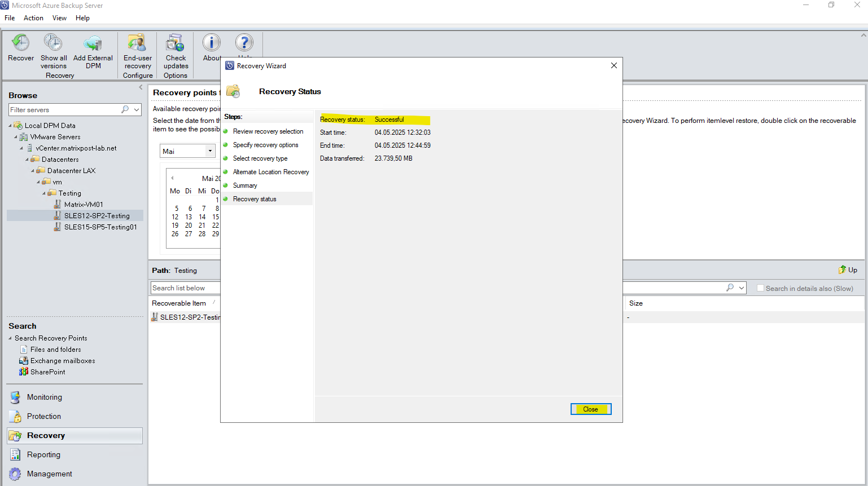Click previous month arrow in calendar
Image resolution: width=868 pixels, height=486 pixels.
172,178
